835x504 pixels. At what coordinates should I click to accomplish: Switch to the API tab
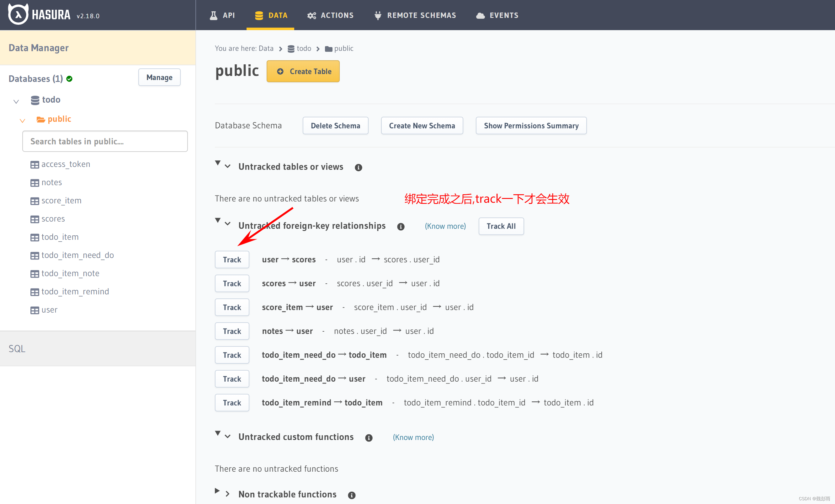coord(222,15)
